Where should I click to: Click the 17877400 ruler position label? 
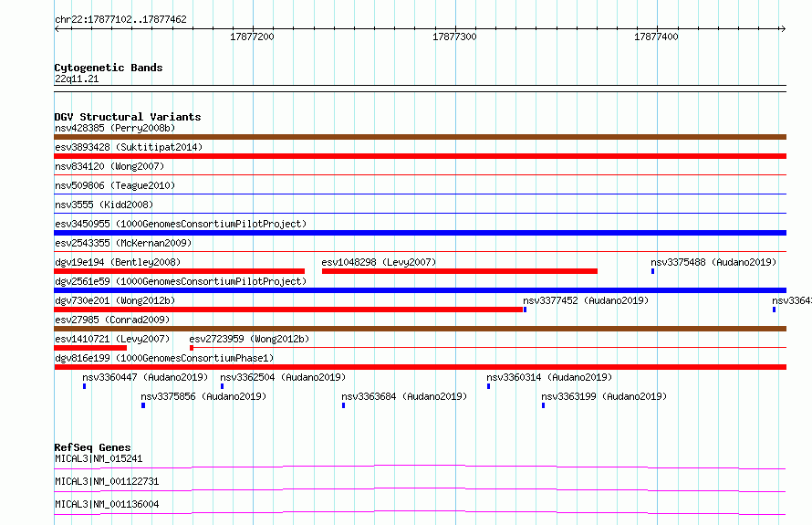point(656,37)
